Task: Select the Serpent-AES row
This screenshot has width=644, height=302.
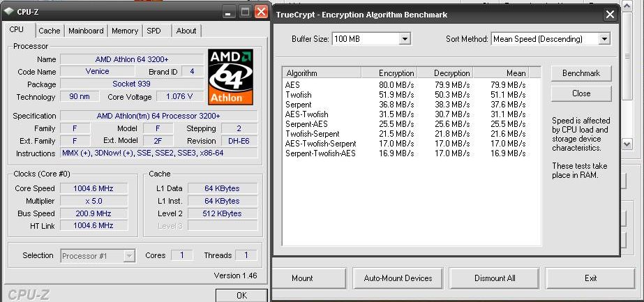Action: coord(406,124)
